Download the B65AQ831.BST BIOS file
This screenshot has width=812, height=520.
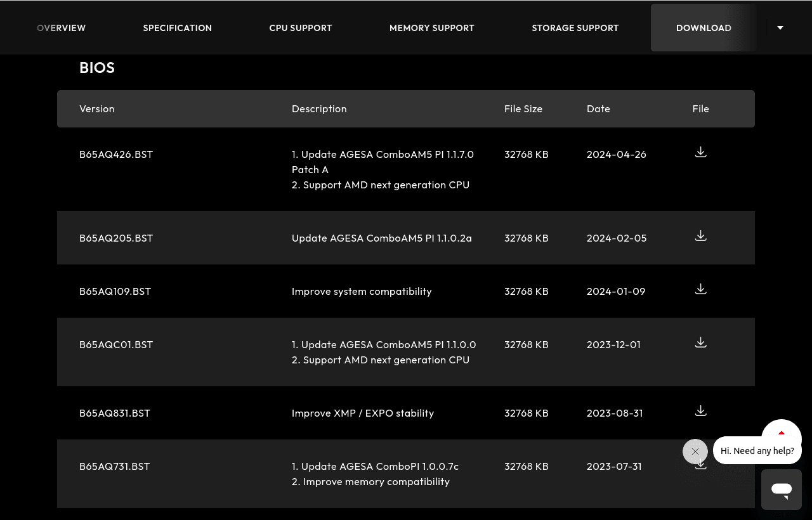coord(700,411)
